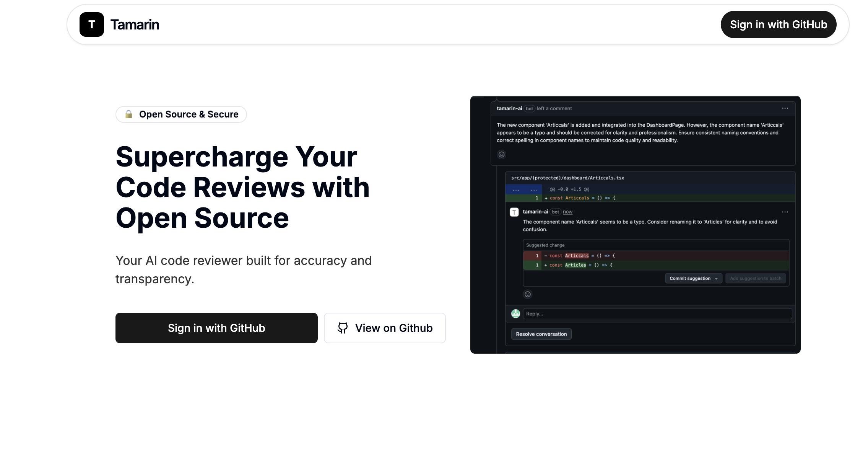Click the Suggested change label
The image size is (868, 470).
[x=545, y=245]
